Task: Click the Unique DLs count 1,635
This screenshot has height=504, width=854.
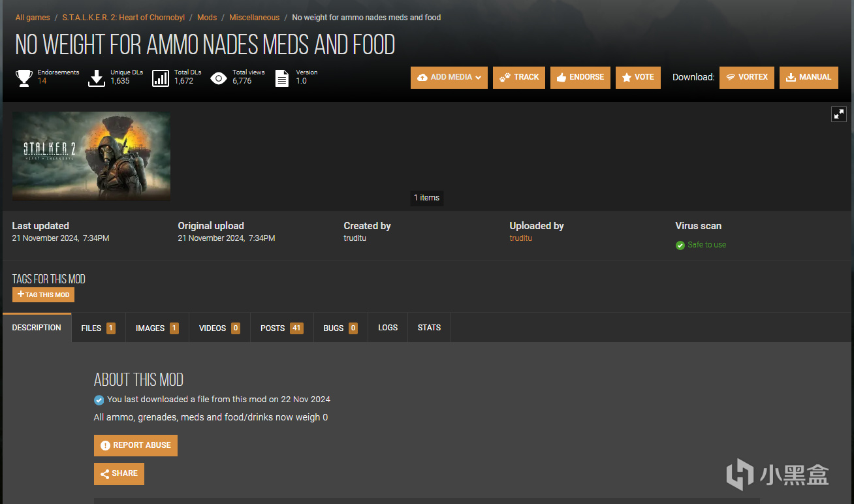Action: [120, 81]
